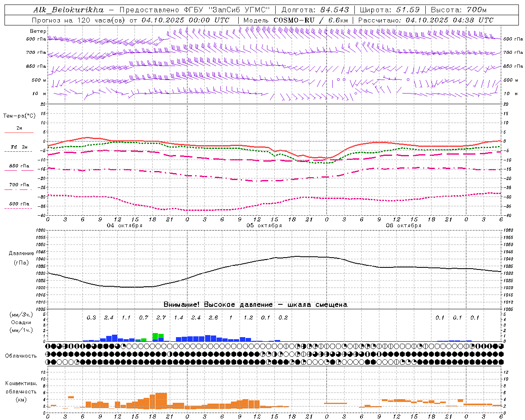The width and height of the screenshot is (525, 420).
Task: Click the 'Модель COSMO-RU / 6.6км' label
Action: click(296, 20)
